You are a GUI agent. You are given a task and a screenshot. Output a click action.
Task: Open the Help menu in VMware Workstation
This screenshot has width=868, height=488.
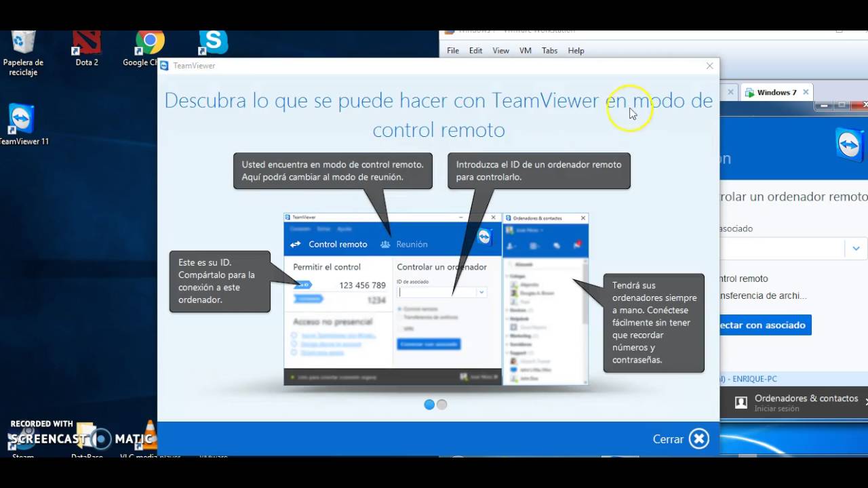coord(576,51)
